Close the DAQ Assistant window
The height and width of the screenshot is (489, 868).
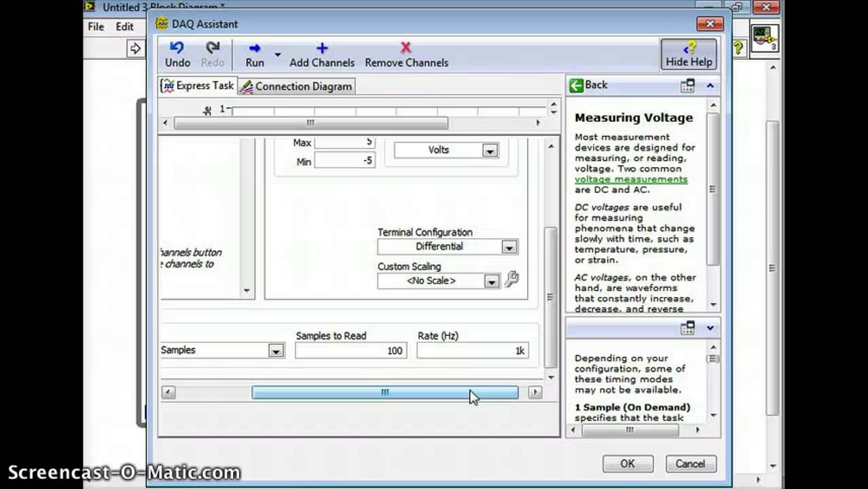tap(710, 24)
